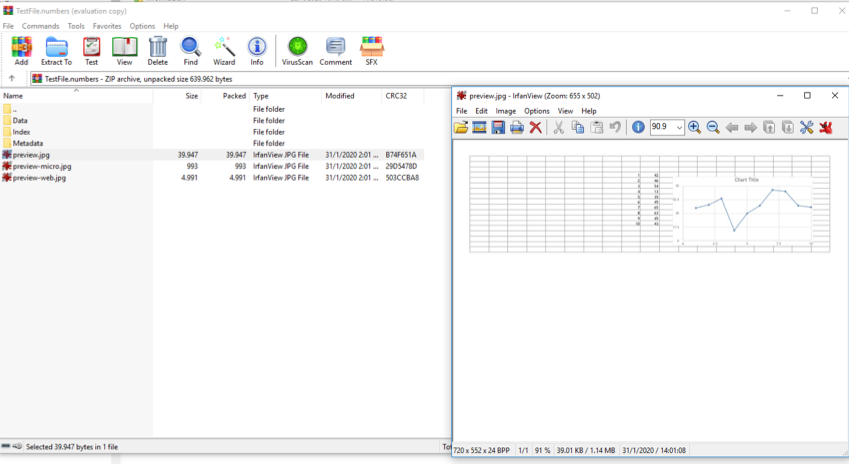Click the WinRAR Find toolbar icon
Image resolution: width=849 pixels, height=464 pixels.
coord(191,51)
